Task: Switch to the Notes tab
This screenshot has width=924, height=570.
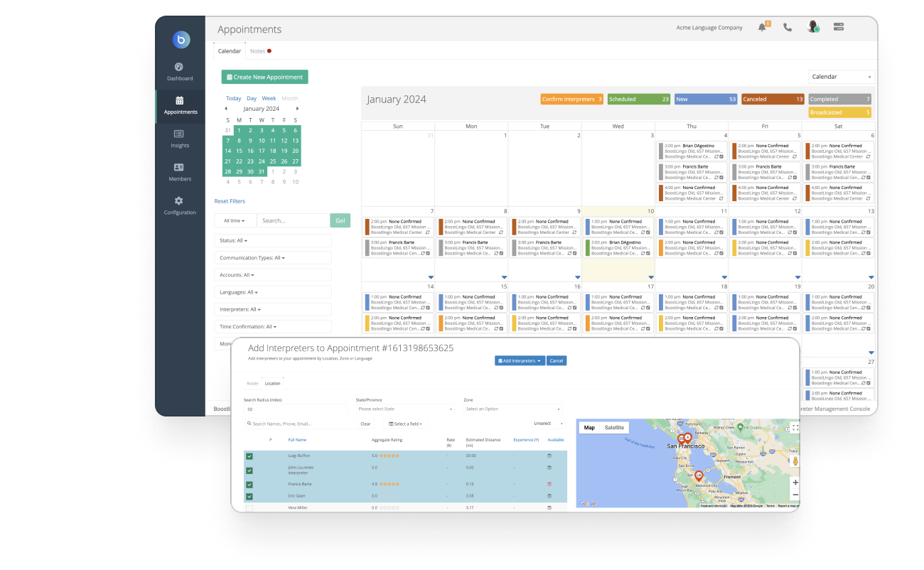Action: (x=256, y=50)
